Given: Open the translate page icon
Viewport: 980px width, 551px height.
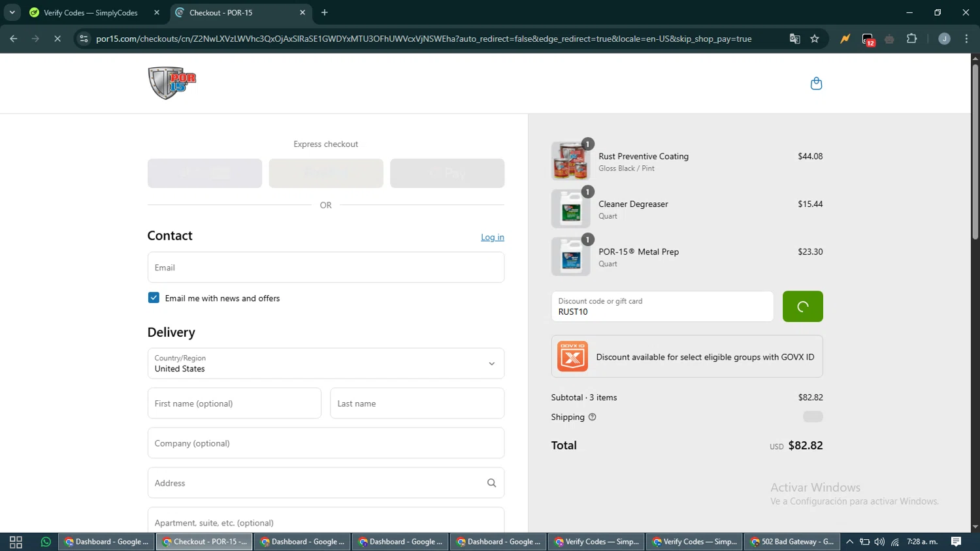Looking at the screenshot, I should coord(794,39).
